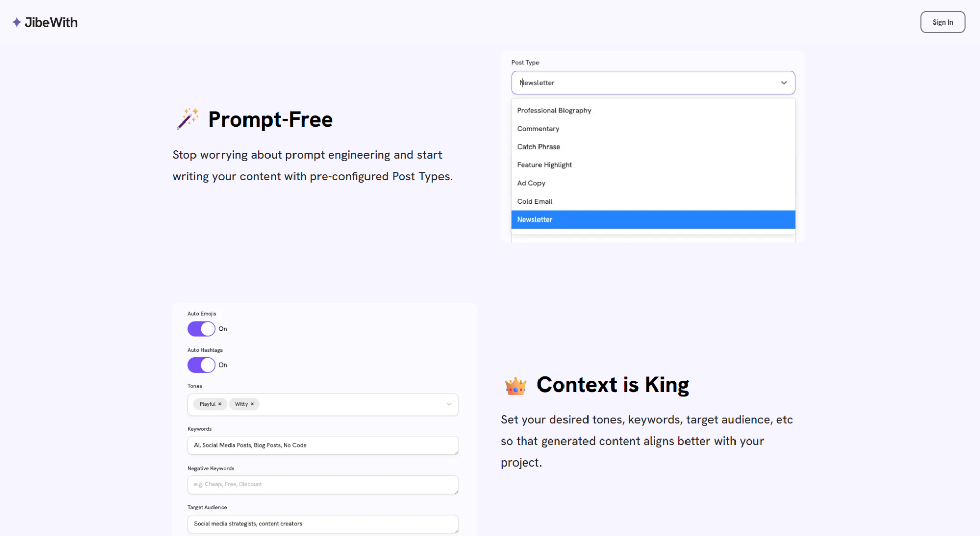Select the Cold Email option
This screenshot has height=536, width=980.
(534, 201)
